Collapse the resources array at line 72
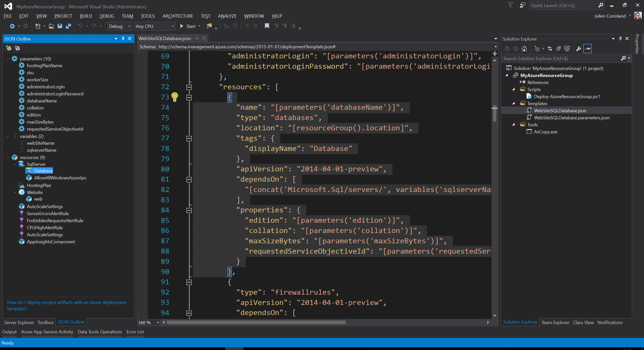 [189, 87]
